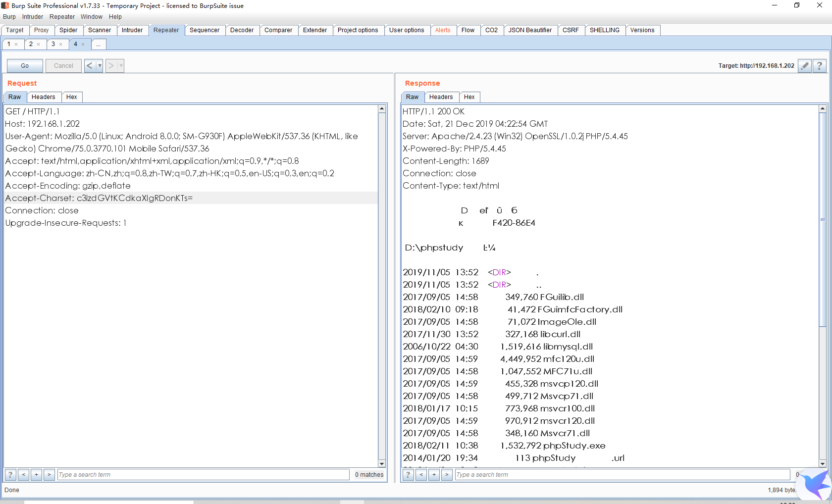
Task: Jump to next match in response search
Action: pyautogui.click(x=447, y=475)
